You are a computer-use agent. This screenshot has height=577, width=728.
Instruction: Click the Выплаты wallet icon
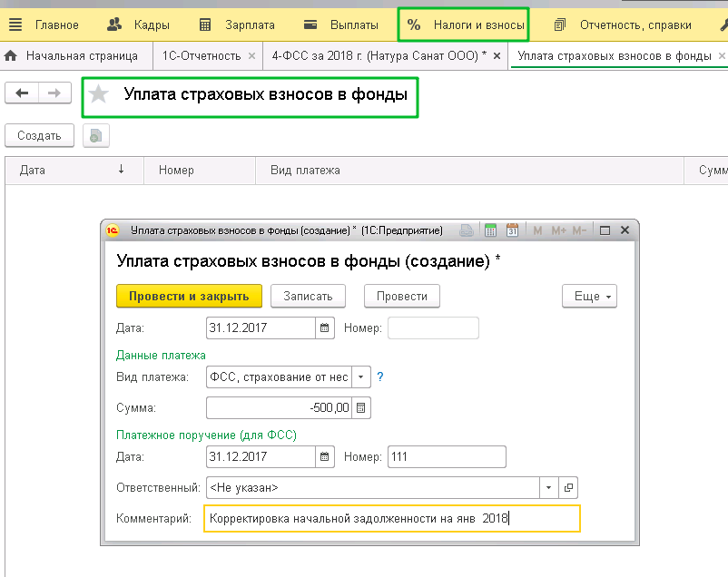click(310, 24)
